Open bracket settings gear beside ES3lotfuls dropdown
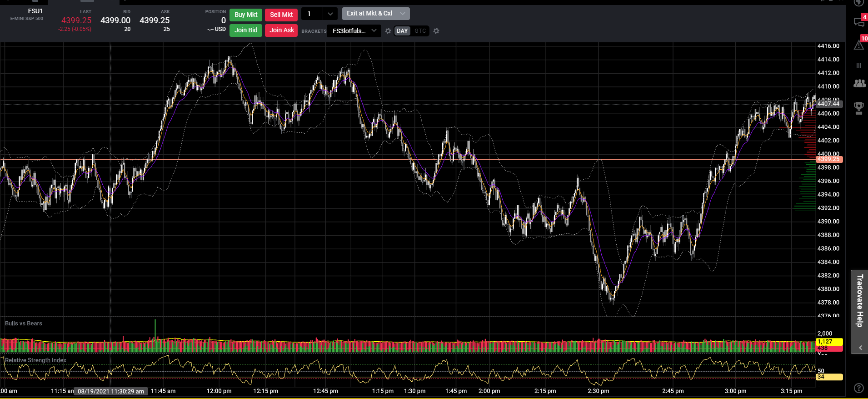The image size is (868, 399). coord(388,31)
